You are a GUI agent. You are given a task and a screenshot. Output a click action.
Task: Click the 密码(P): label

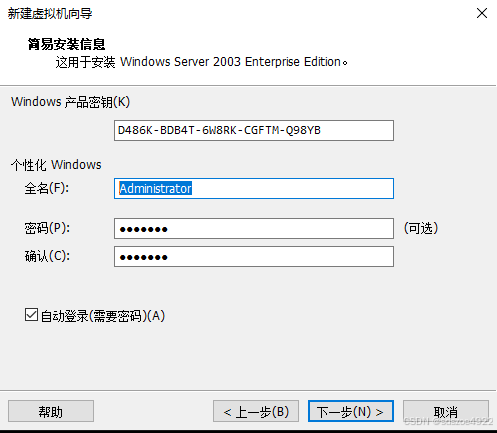(x=47, y=228)
